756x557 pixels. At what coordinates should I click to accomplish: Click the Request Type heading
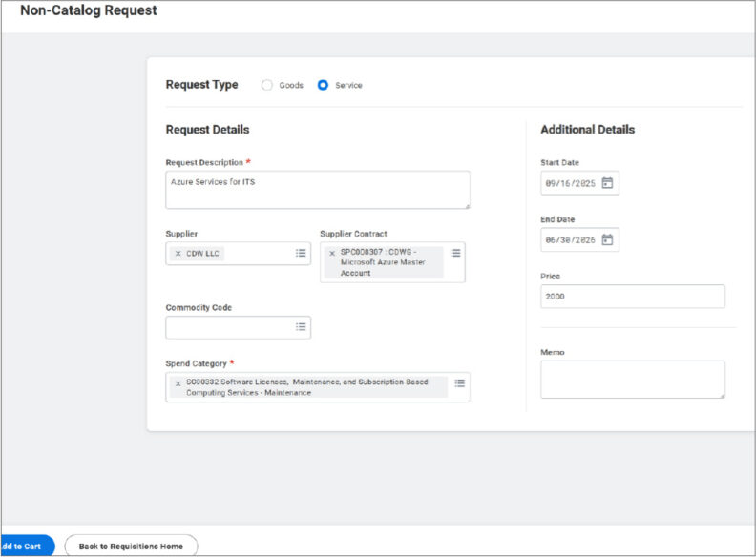tap(201, 85)
